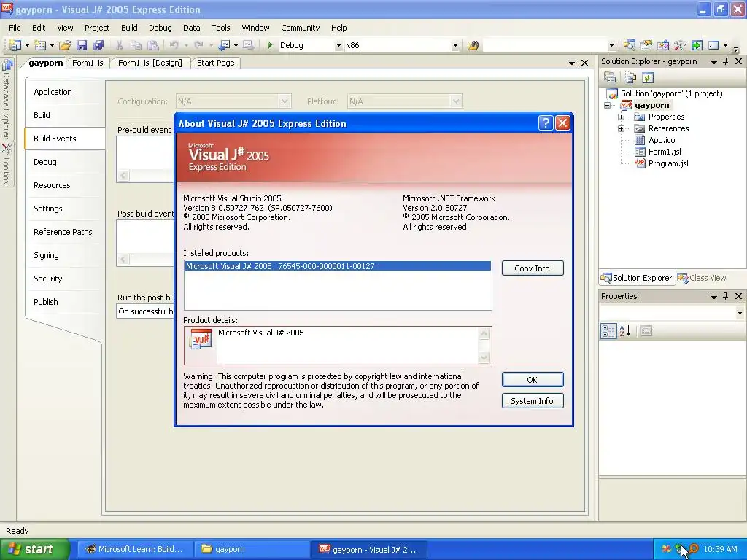Switch to the Form1.jsl [Design] tab

(x=150, y=63)
